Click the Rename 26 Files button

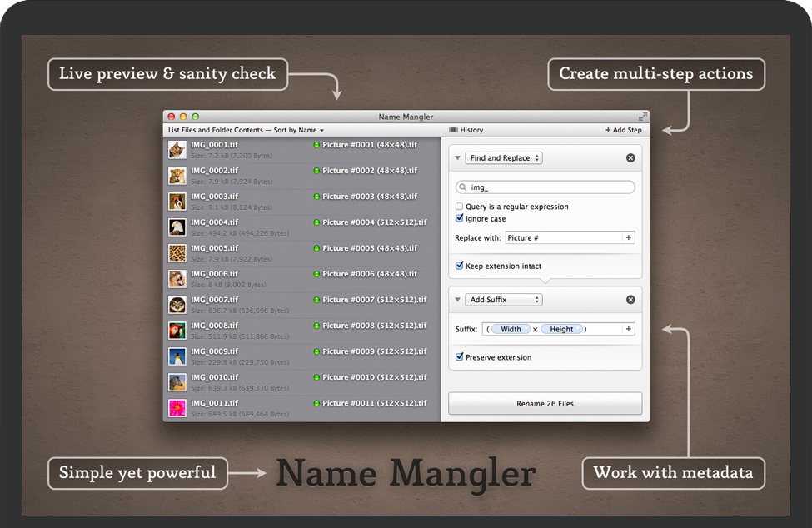[x=544, y=403]
